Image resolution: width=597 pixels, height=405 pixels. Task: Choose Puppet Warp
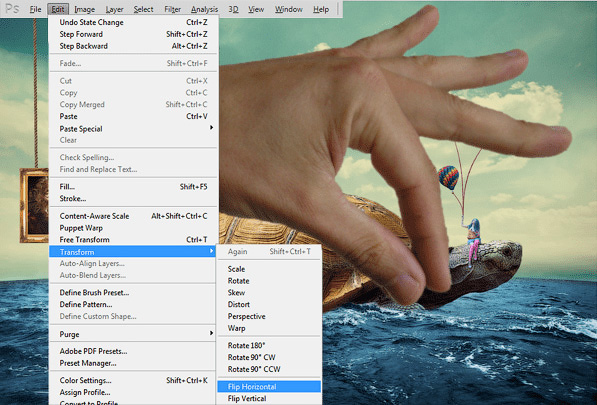tap(133, 228)
